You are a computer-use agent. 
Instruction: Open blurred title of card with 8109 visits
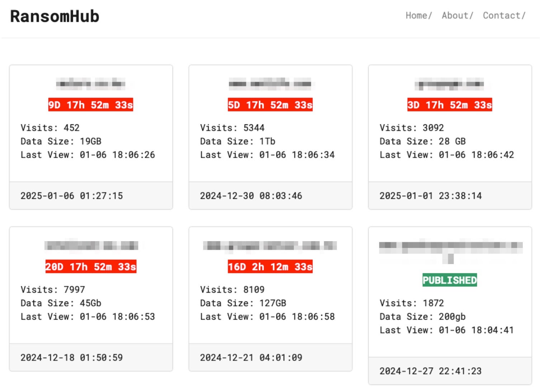pyautogui.click(x=270, y=246)
